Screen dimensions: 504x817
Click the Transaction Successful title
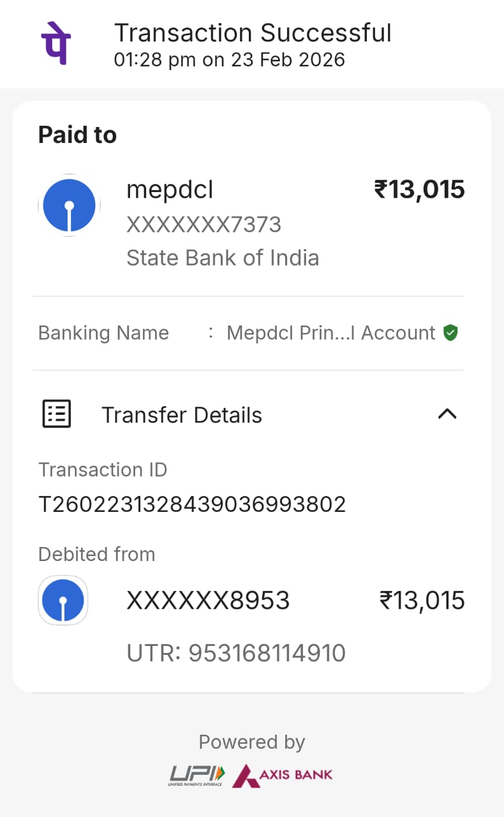coord(253,33)
